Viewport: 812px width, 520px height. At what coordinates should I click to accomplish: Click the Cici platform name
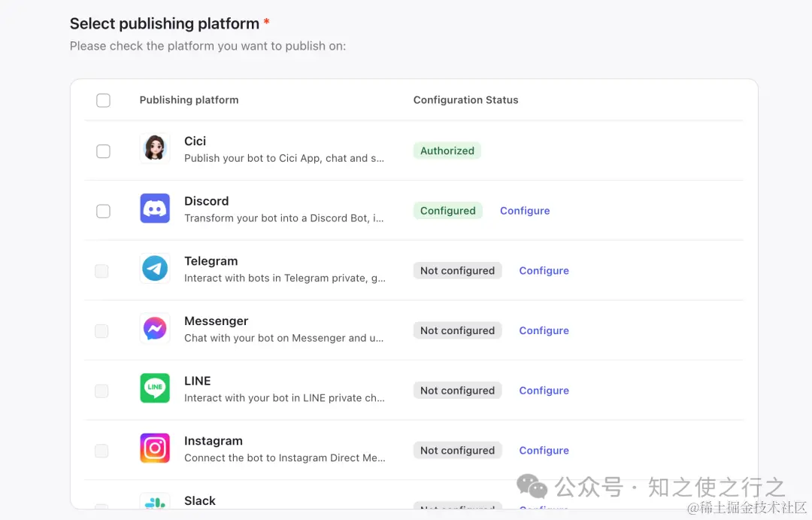pos(195,141)
